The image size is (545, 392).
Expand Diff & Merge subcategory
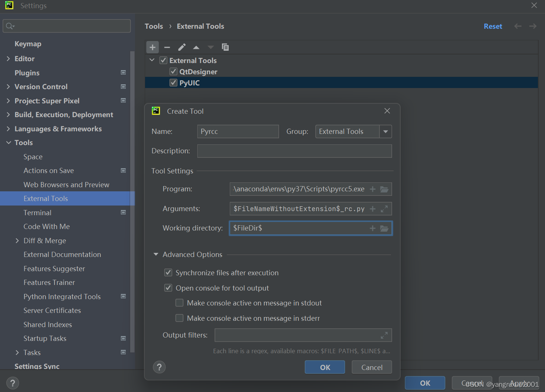17,241
